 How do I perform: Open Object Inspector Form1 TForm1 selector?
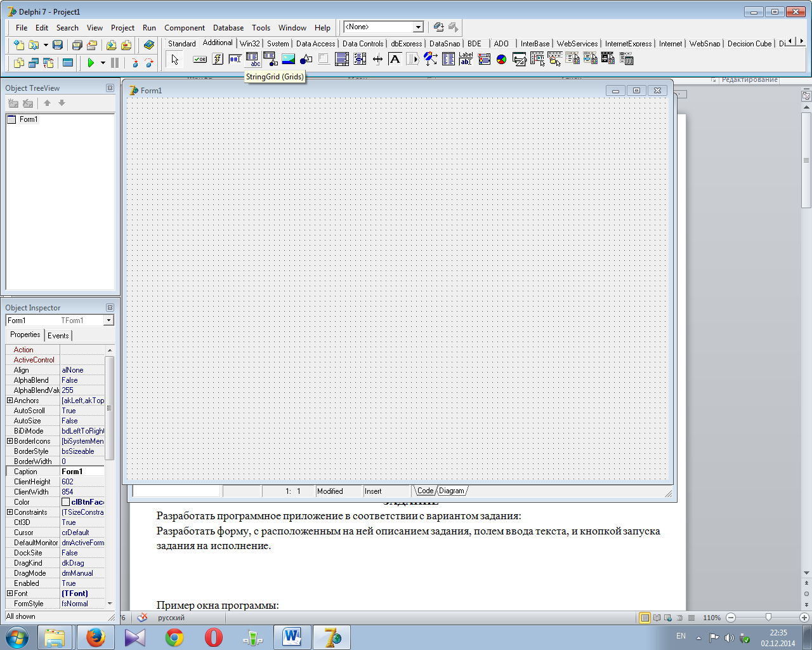pyautogui.click(x=108, y=321)
